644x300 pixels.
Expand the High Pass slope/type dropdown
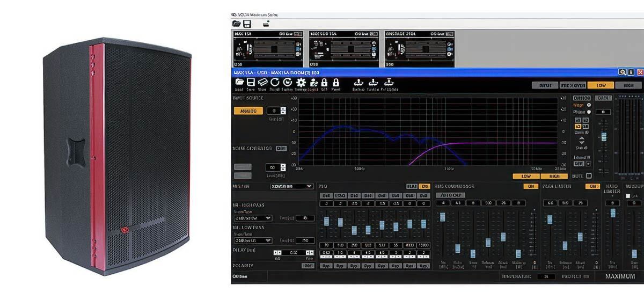253,218
